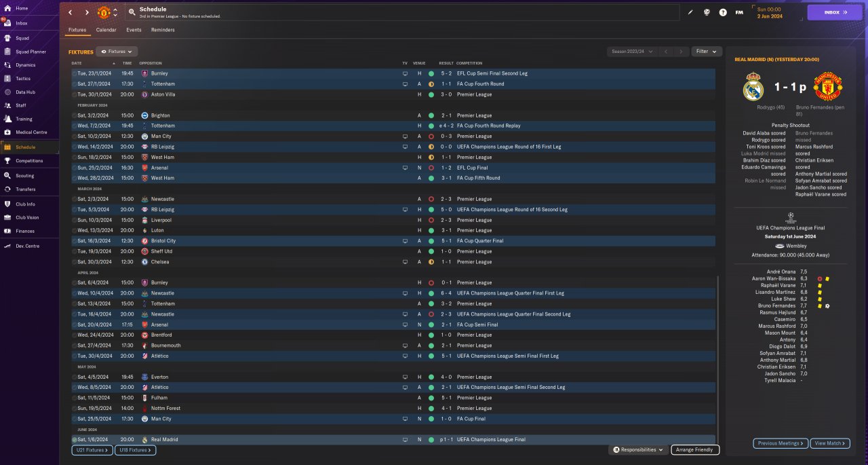Select Bruno Fernandes 7,7 rating row
The image size is (868, 465).
click(791, 306)
